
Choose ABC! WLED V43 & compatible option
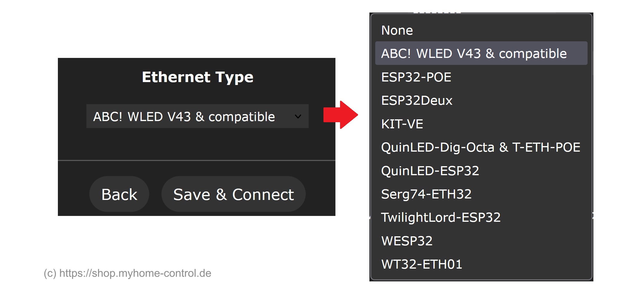tap(481, 53)
